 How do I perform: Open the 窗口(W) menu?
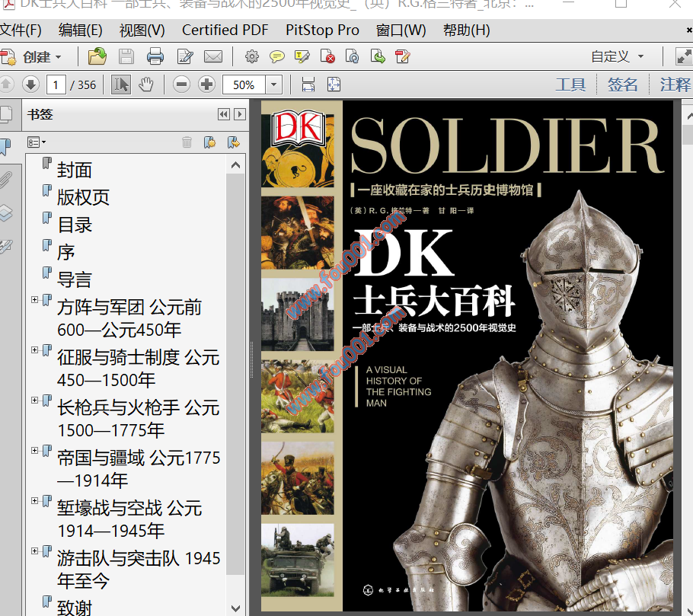tap(401, 30)
